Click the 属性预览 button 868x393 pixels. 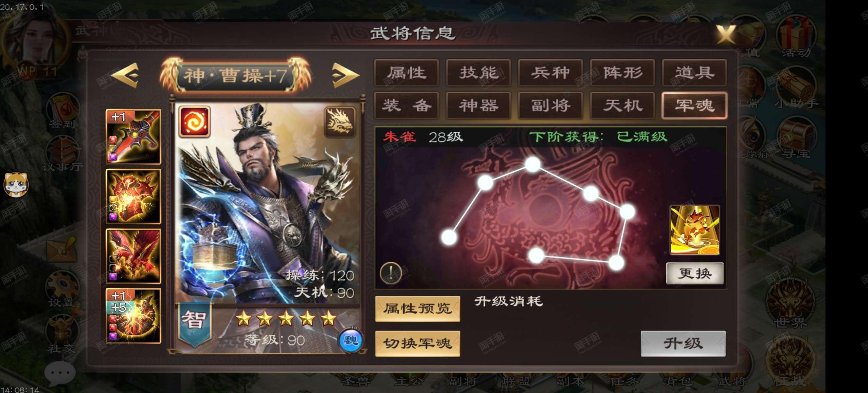[x=418, y=309]
